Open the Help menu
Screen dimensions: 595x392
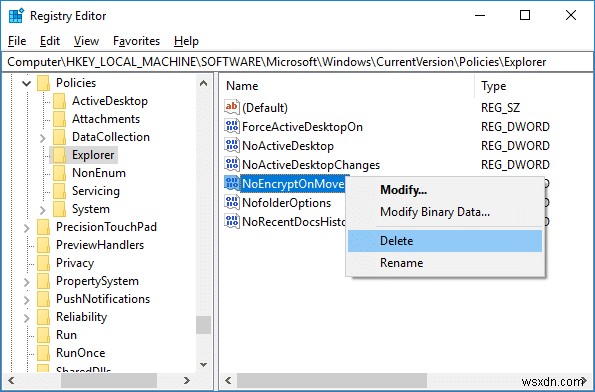tap(186, 41)
